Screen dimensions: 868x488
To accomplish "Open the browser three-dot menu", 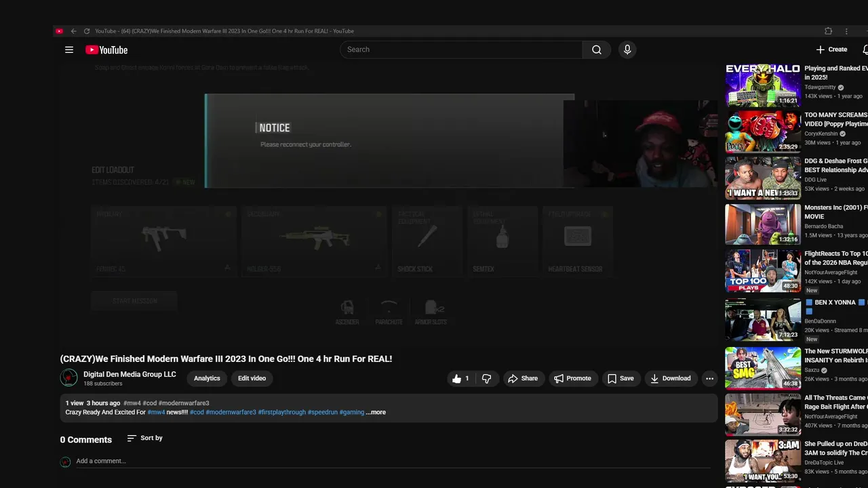I will click(x=846, y=31).
